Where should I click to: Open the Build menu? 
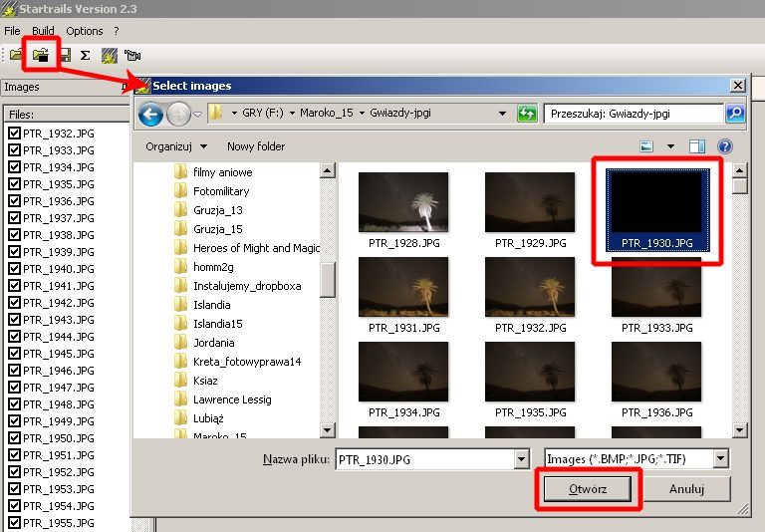[43, 31]
